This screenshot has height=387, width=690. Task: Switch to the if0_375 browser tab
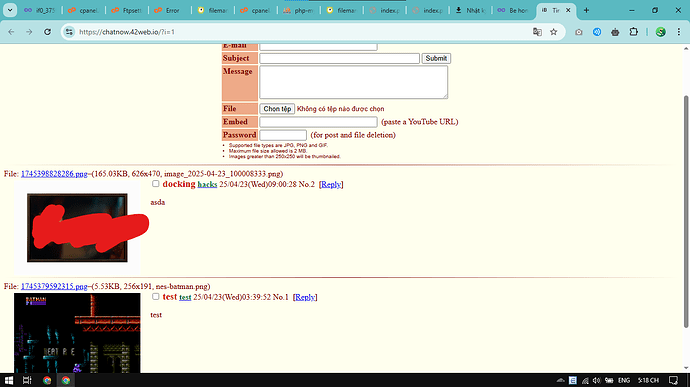click(x=40, y=10)
